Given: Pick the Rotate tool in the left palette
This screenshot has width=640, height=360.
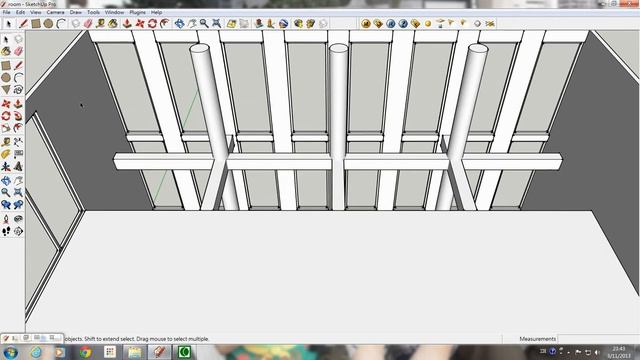Looking at the screenshot, I should 6,116.
